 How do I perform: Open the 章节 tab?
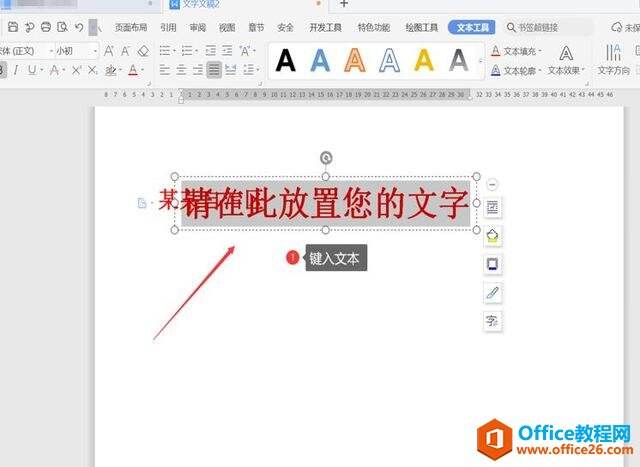256,27
